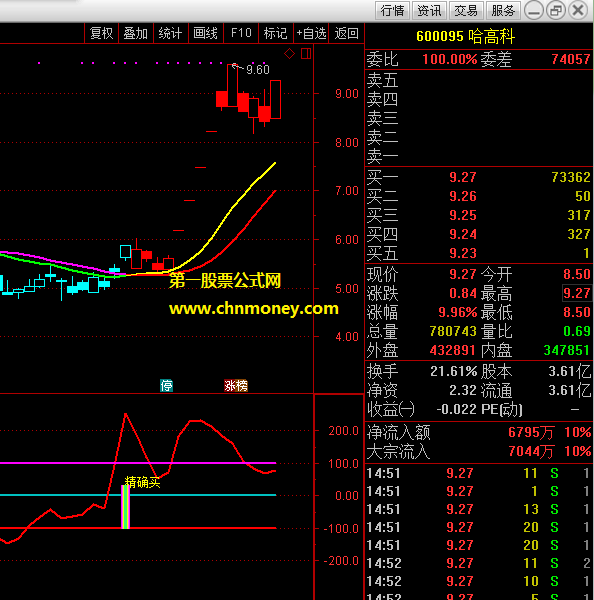Select the 买二 bid price 9.26

(463, 196)
